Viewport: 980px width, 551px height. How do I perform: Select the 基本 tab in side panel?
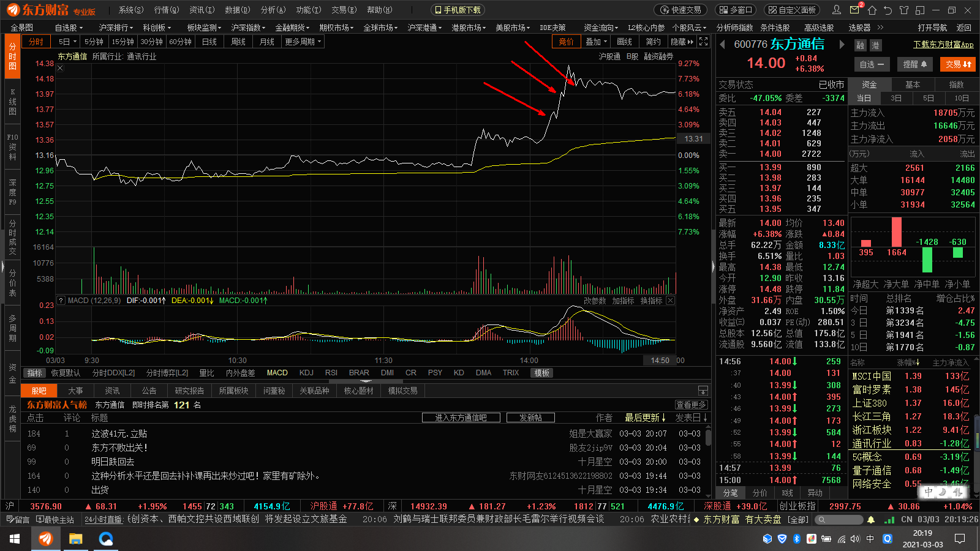913,84
